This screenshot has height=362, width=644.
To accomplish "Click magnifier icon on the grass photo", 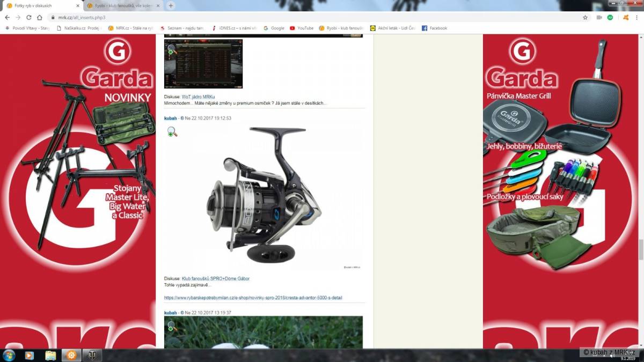I will pos(171,326).
